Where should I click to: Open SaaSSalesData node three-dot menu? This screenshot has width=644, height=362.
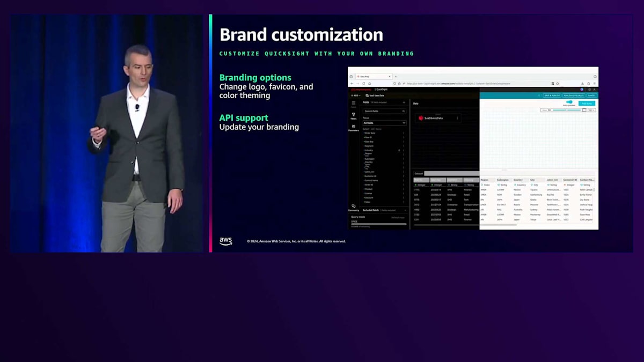(x=457, y=118)
